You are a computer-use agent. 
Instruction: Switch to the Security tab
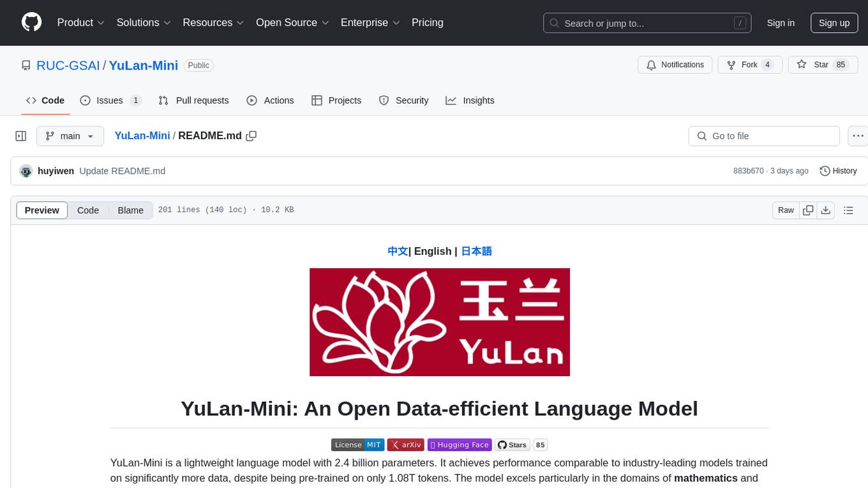tap(404, 100)
